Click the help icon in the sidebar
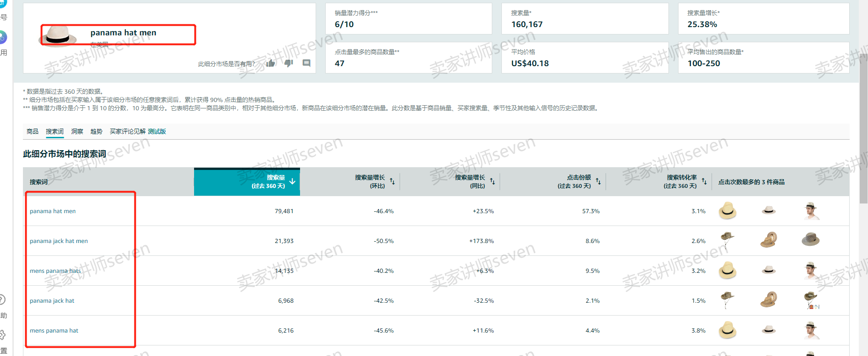Image resolution: width=868 pixels, height=356 pixels. click(2, 300)
